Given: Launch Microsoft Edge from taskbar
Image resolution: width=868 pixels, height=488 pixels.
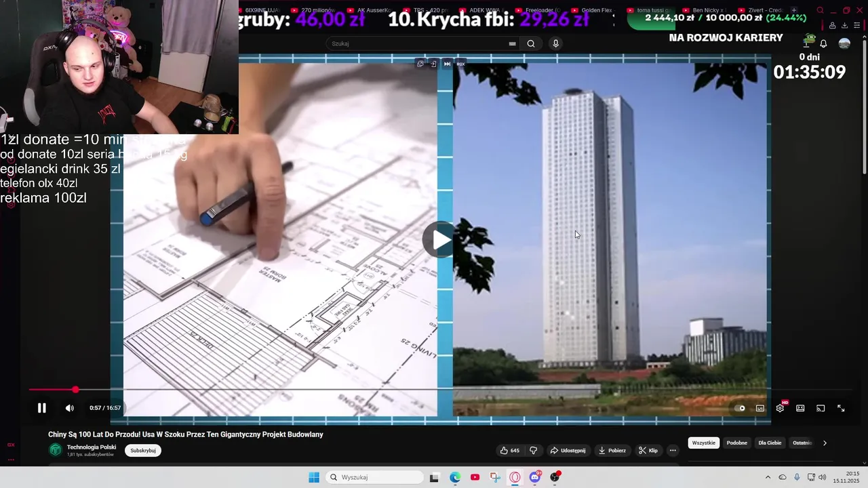Looking at the screenshot, I should [x=455, y=477].
